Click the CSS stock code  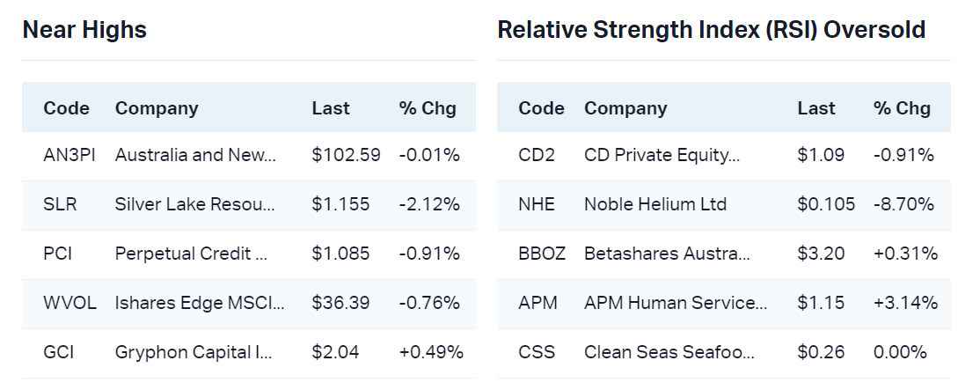(x=537, y=353)
